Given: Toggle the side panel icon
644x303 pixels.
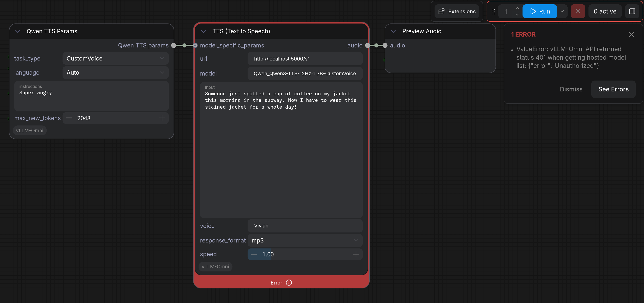Looking at the screenshot, I should click(x=632, y=11).
